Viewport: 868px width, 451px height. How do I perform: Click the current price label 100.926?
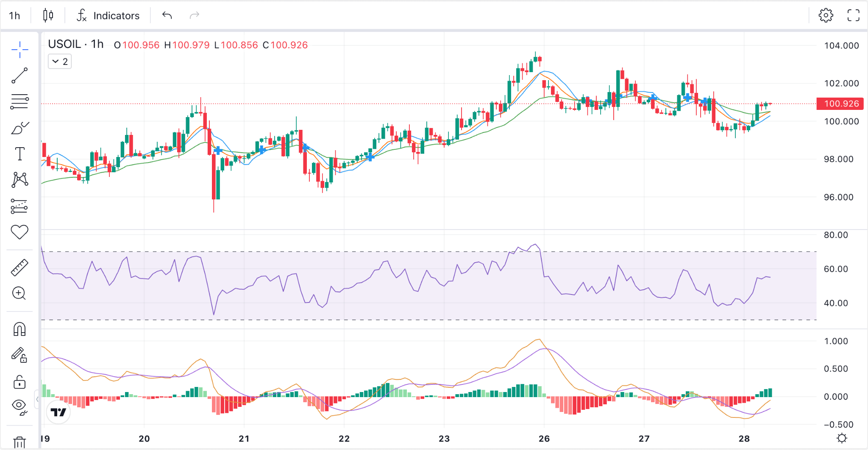coord(840,104)
